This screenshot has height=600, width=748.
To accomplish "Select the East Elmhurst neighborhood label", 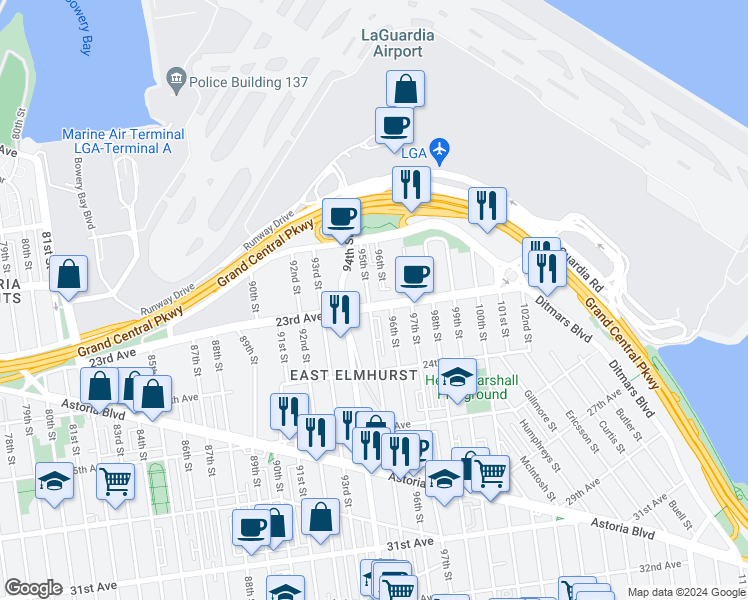I will click(354, 375).
